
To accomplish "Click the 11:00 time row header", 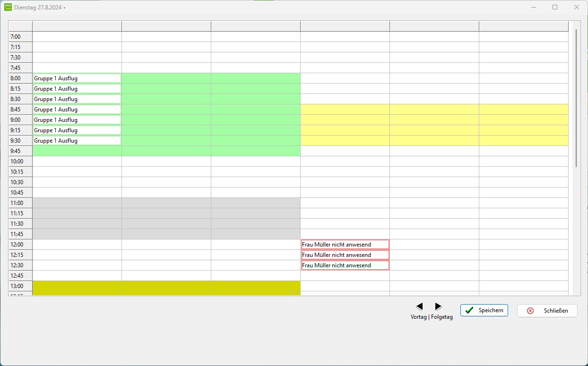I will (20, 203).
